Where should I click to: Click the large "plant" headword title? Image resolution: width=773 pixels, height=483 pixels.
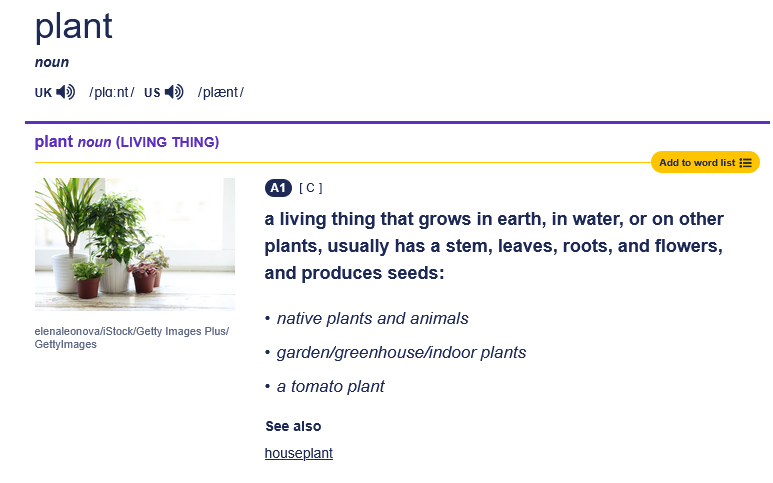point(74,27)
